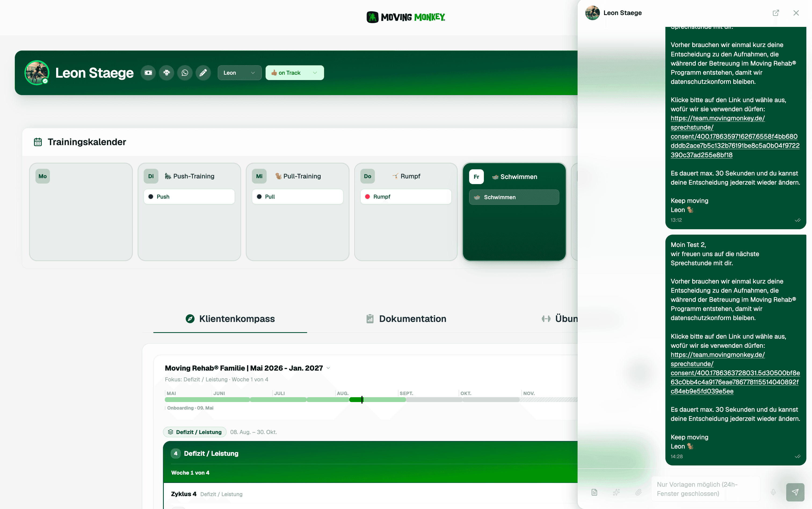Click the microphone icon in the chat bar
Screen dimensions: 812x509
click(773, 492)
